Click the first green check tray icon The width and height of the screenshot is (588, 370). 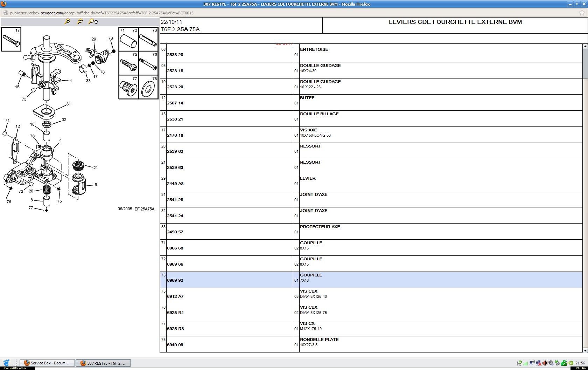point(519,363)
